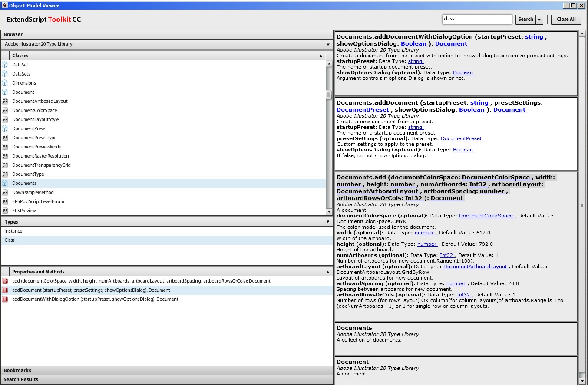Collapse the Browser panel header
This screenshot has height=385, width=588.
[167, 34]
